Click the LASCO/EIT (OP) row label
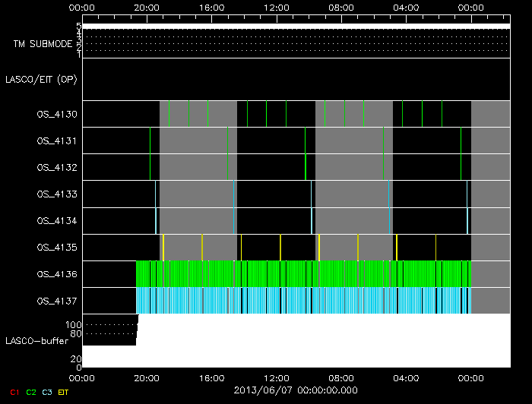 [x=41, y=79]
